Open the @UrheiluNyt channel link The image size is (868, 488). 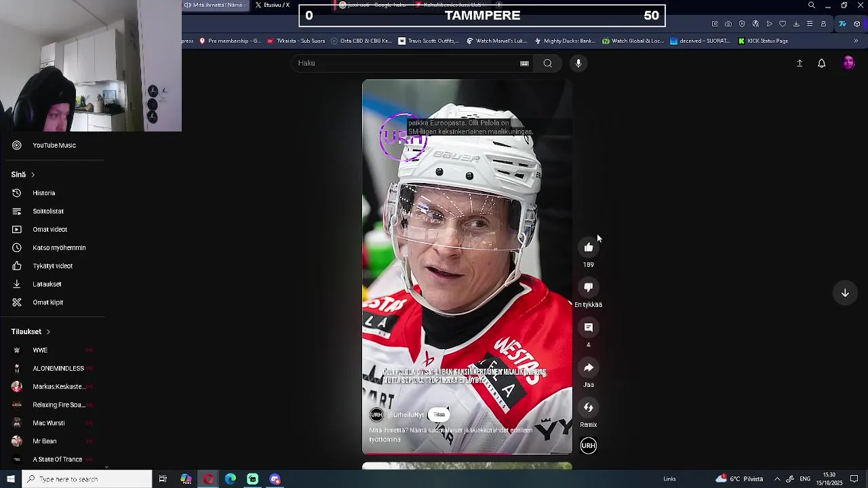(x=406, y=415)
